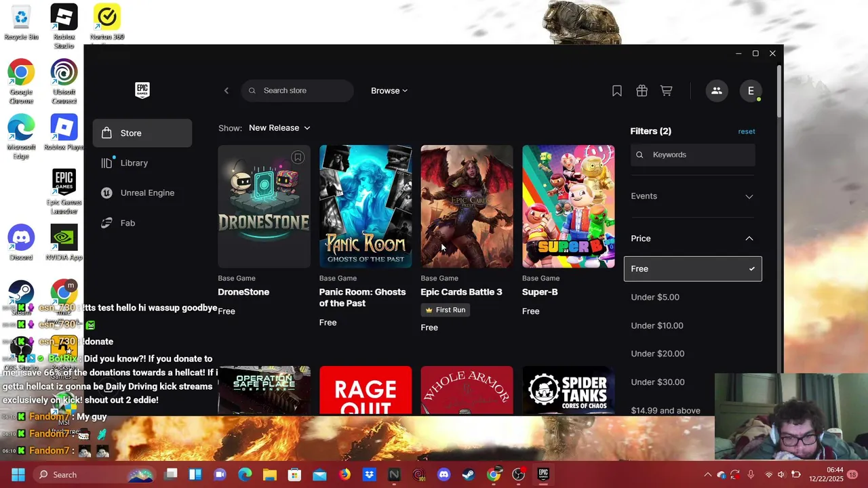Image resolution: width=868 pixels, height=488 pixels.
Task: Expand the Browse dropdown menu
Action: (389, 91)
